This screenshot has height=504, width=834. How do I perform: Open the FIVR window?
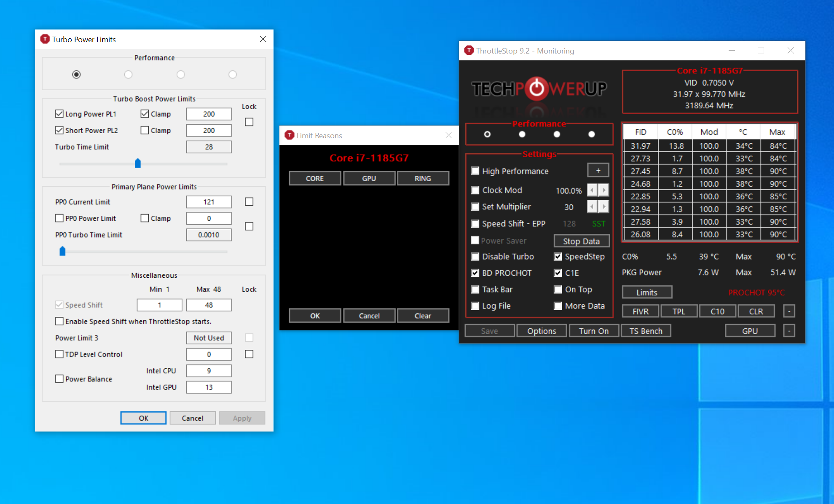pyautogui.click(x=640, y=311)
